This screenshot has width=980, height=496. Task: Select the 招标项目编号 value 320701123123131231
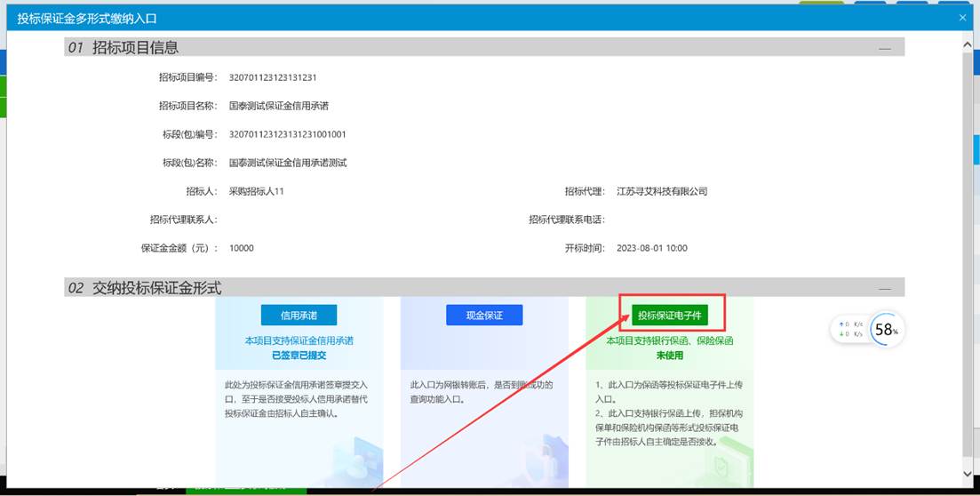(x=273, y=77)
